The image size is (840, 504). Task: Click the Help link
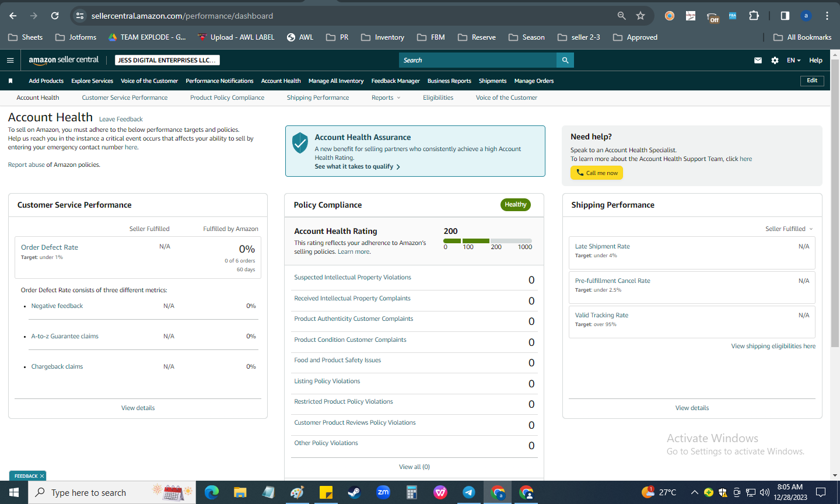[x=815, y=60]
